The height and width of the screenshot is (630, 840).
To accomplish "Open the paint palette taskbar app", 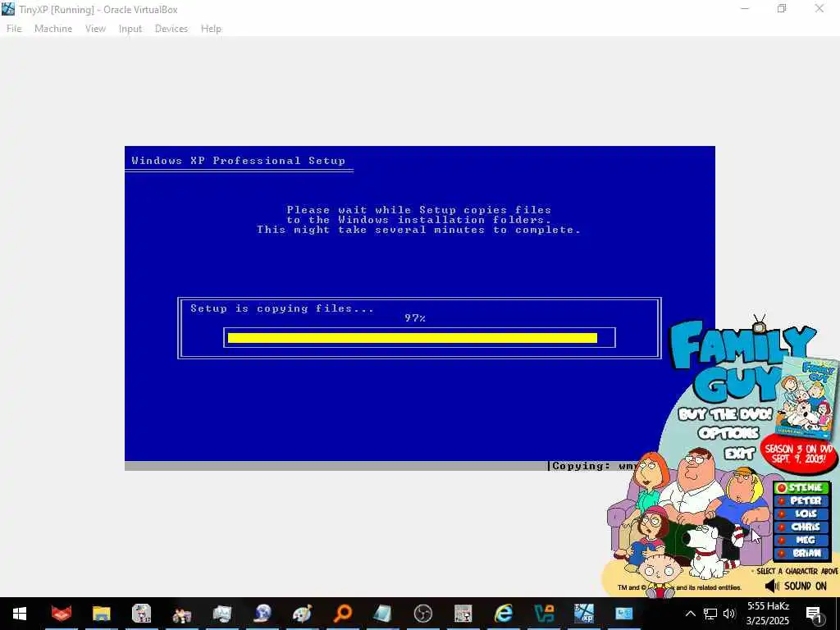I will point(302,614).
